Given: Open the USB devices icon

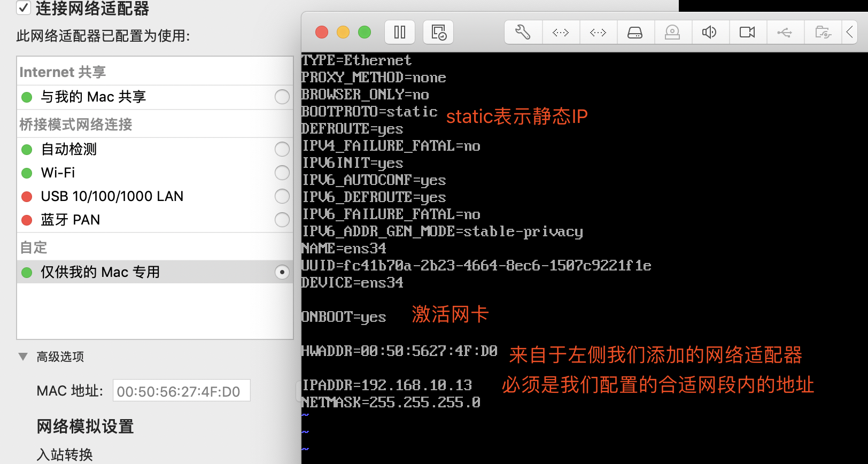Looking at the screenshot, I should (x=785, y=32).
